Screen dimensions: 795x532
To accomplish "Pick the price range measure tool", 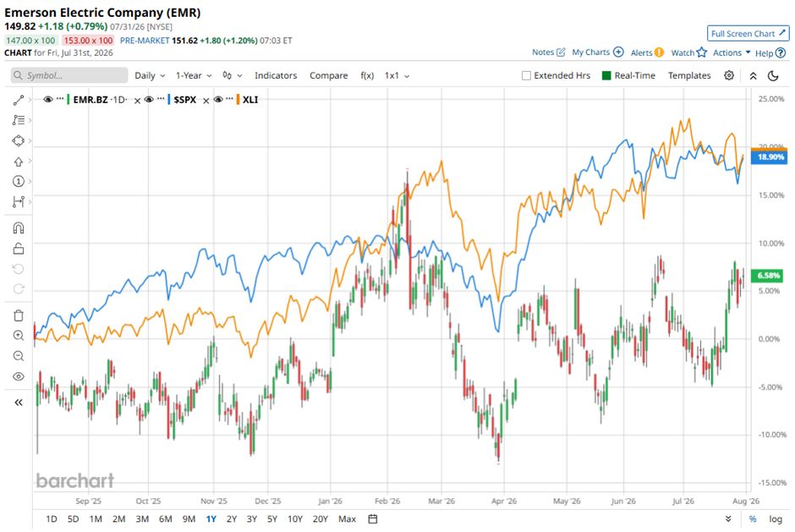I will click(x=19, y=202).
